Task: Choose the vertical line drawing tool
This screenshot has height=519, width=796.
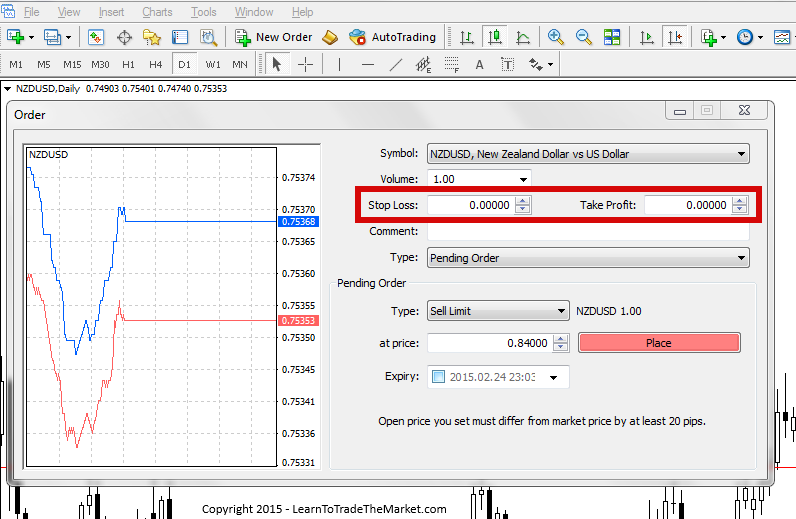Action: (x=339, y=64)
